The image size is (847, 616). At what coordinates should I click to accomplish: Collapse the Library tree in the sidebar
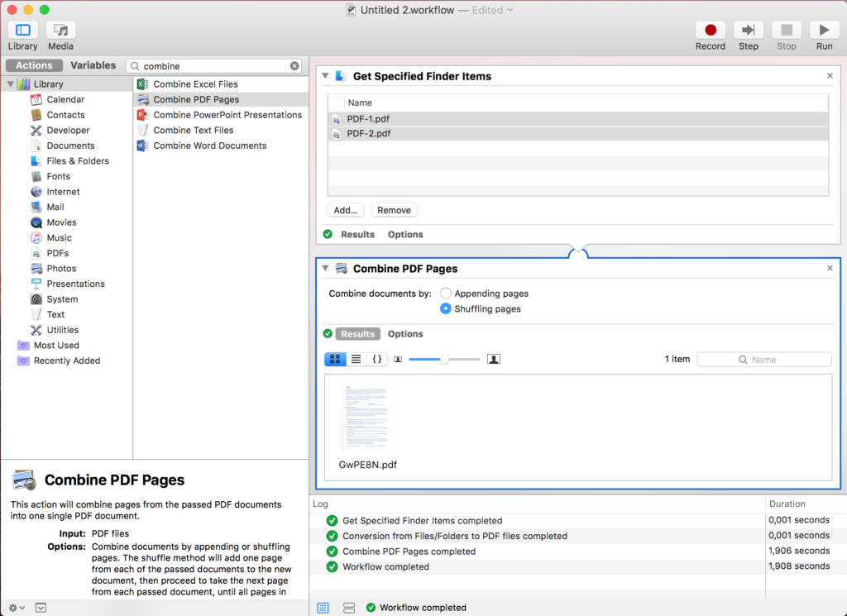(8, 84)
